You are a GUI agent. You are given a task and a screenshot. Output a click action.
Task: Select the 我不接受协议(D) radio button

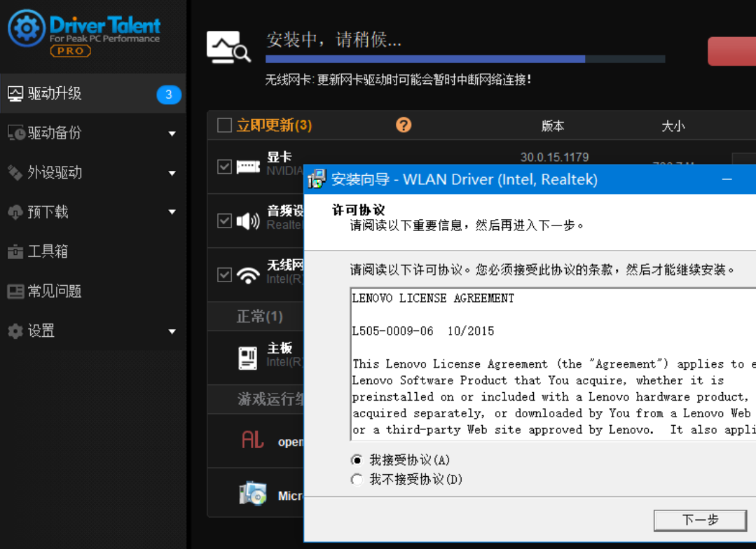[x=357, y=480]
